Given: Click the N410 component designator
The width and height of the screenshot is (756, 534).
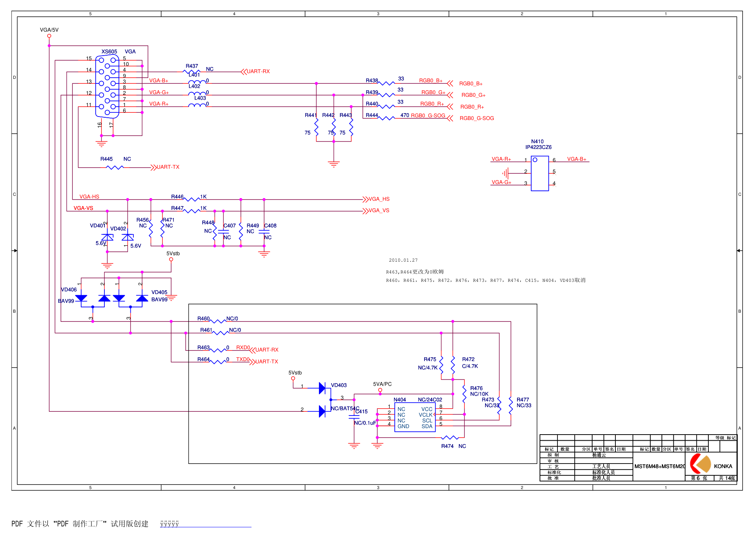Looking at the screenshot, I should coord(537,141).
